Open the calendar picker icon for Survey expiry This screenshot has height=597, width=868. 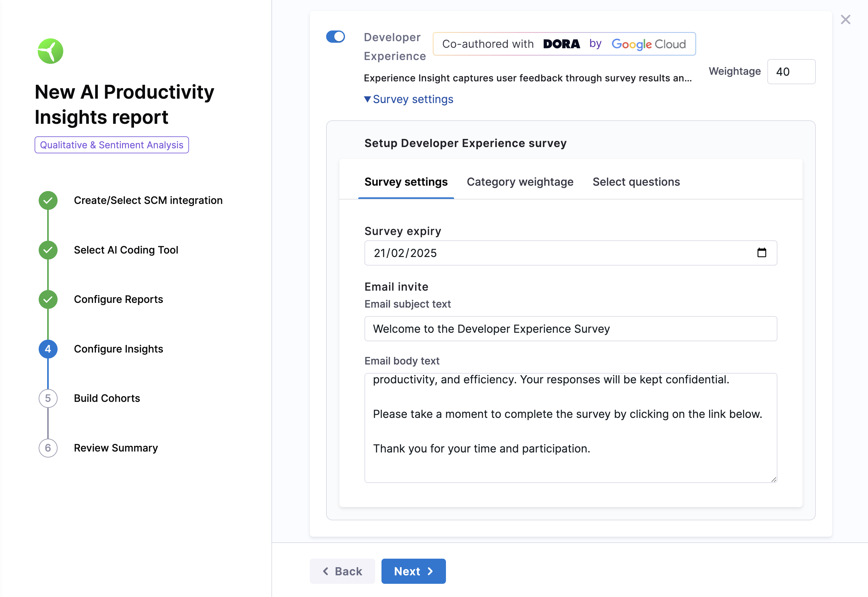761,253
